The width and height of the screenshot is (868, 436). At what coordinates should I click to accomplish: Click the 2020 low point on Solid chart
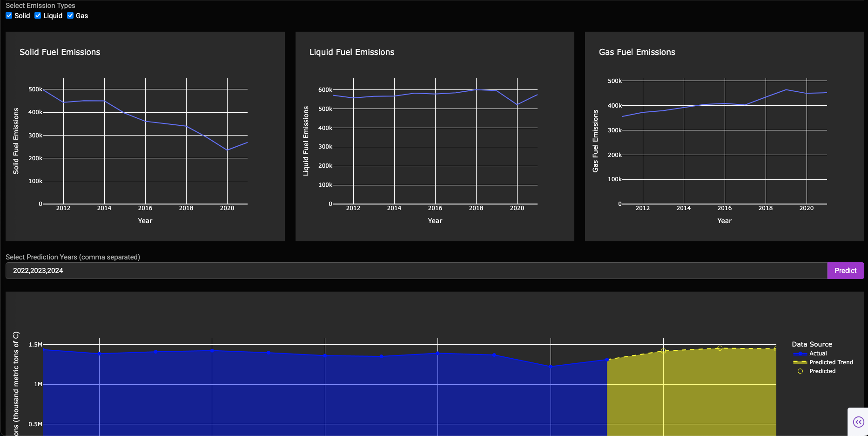pyautogui.click(x=227, y=150)
